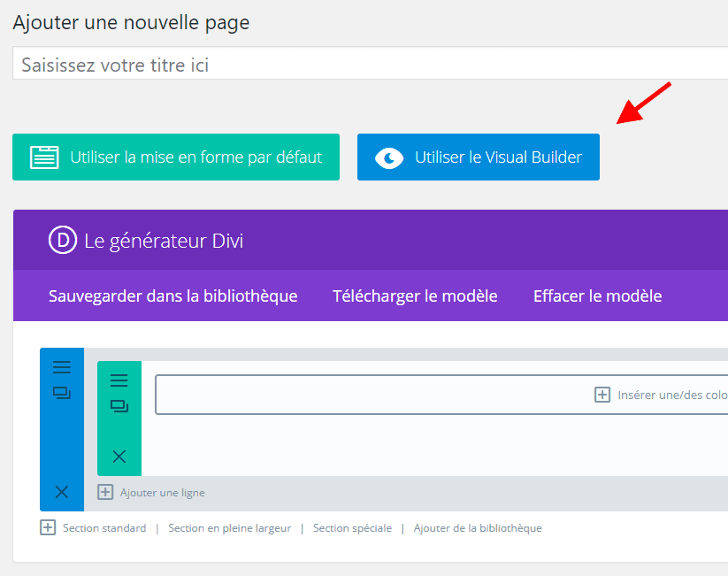Clone the green row via duplicate icon
The width and height of the screenshot is (728, 576).
tap(119, 406)
